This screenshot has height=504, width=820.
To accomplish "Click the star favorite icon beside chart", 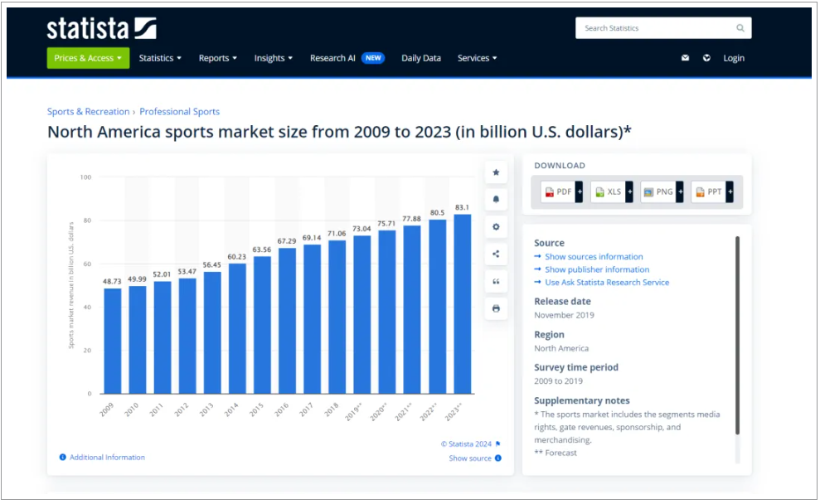I will 496,172.
